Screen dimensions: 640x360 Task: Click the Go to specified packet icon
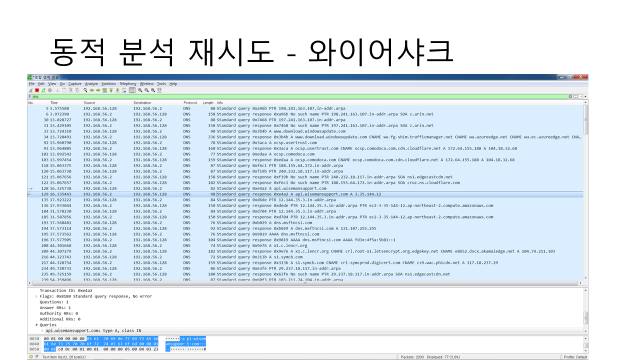click(x=104, y=90)
